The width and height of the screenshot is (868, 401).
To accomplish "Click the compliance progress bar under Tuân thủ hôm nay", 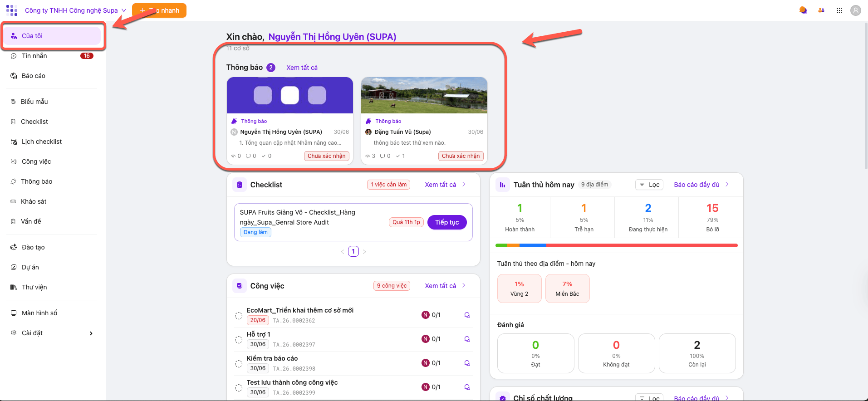I will coord(617,245).
